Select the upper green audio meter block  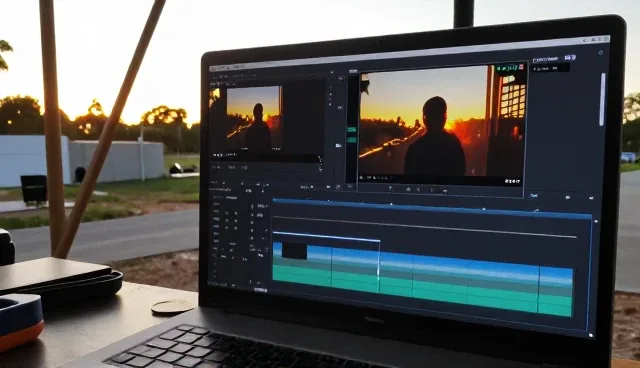pyautogui.click(x=351, y=130)
